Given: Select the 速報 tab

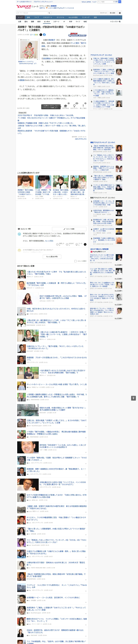Looking at the screenshot, I should tap(28, 17).
